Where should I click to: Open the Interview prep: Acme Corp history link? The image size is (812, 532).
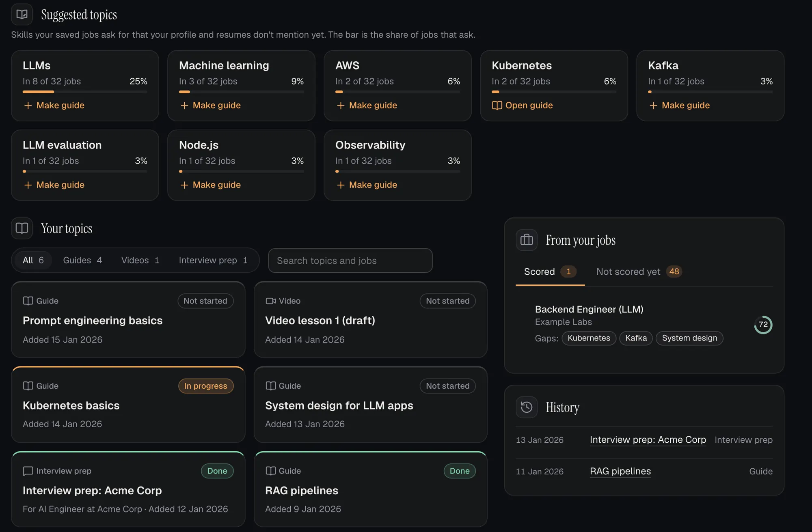click(648, 440)
